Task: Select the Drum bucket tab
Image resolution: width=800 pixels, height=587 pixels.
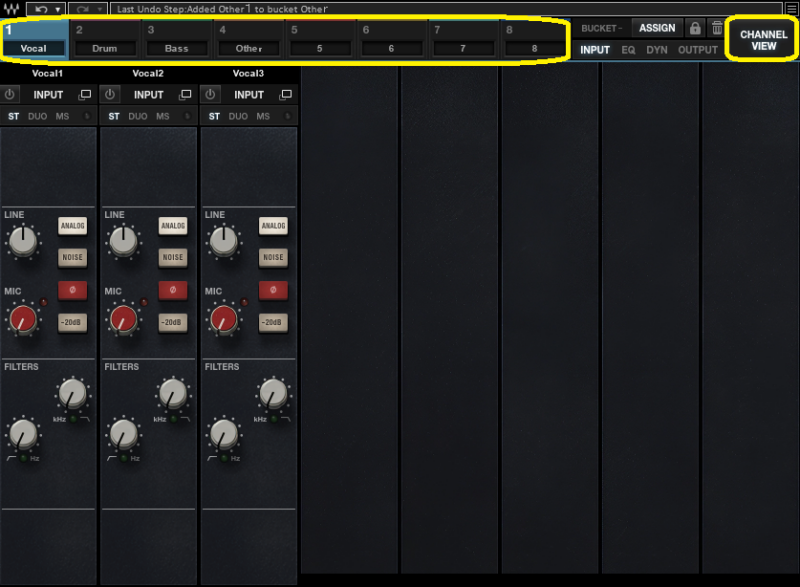Action: click(104, 48)
